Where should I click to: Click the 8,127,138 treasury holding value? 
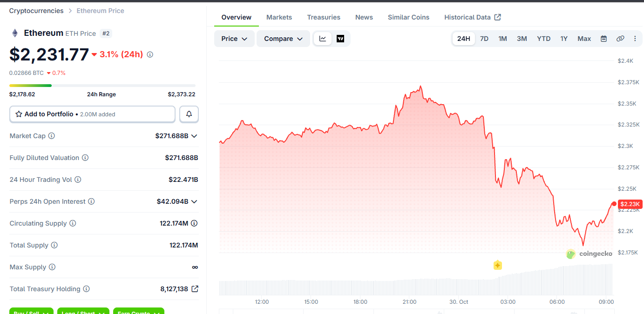[x=174, y=289]
